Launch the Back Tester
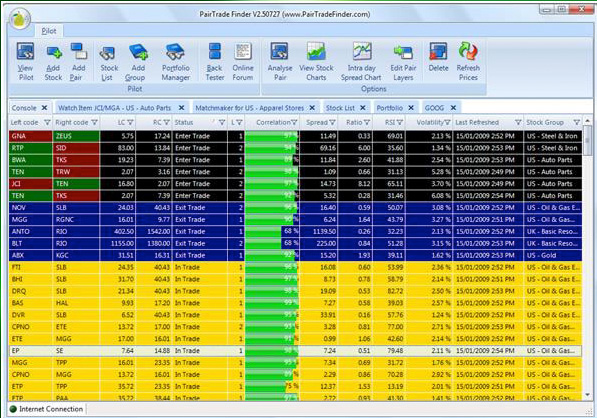The height and width of the screenshot is (418, 597). (215, 61)
